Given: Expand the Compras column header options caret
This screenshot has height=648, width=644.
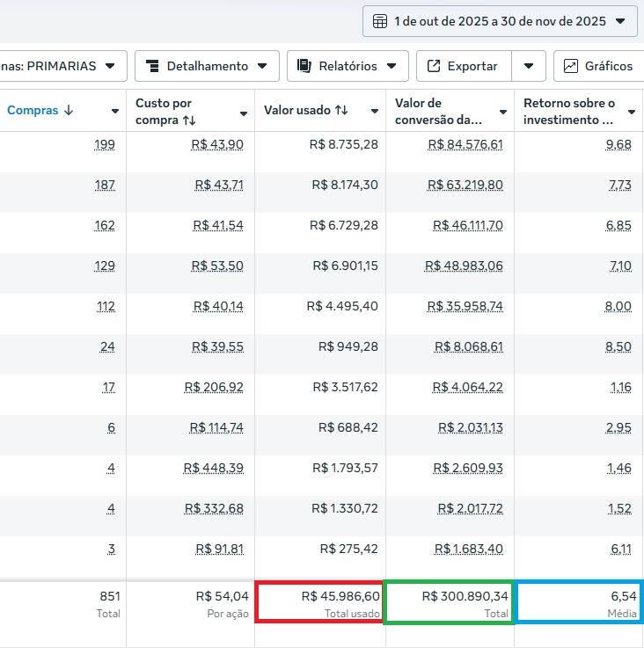Looking at the screenshot, I should pyautogui.click(x=115, y=112).
